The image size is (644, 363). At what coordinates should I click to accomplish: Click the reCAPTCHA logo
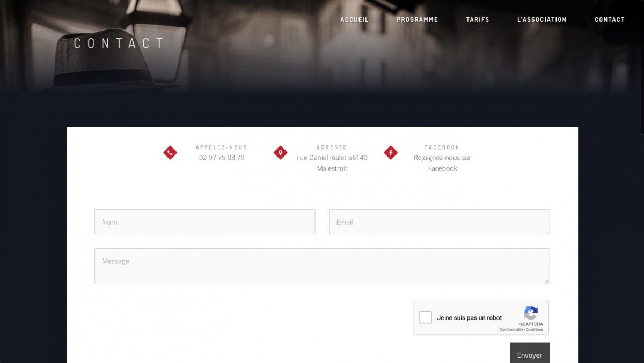[x=531, y=313]
